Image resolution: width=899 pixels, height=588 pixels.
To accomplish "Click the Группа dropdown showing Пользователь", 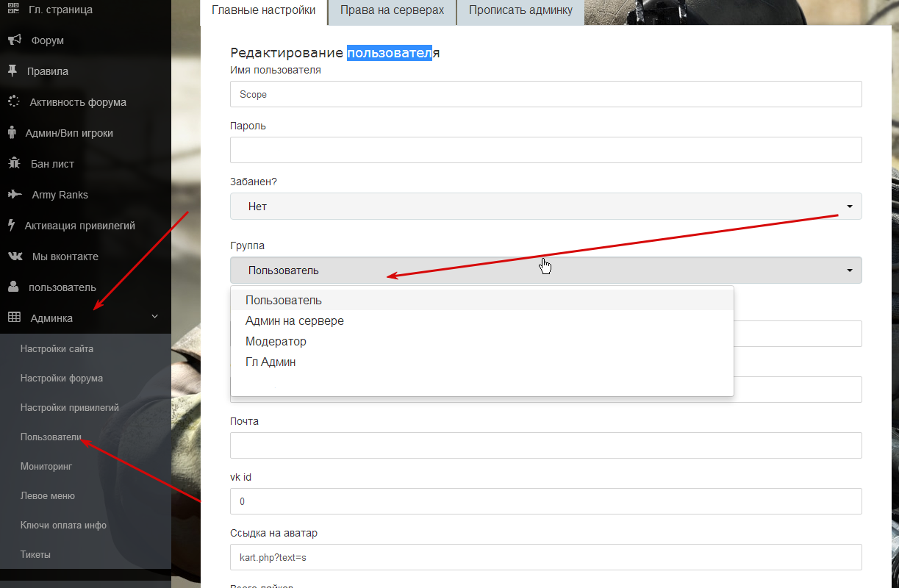I will coord(545,270).
